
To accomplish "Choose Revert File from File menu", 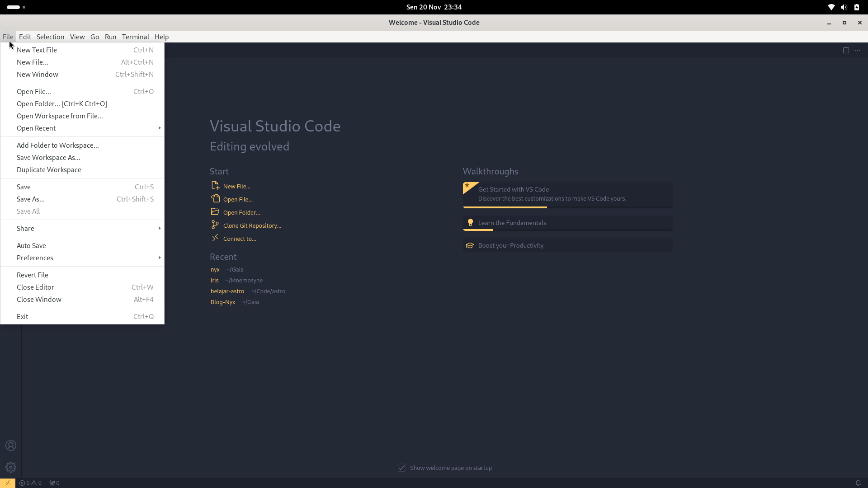I will click(x=82, y=275).
